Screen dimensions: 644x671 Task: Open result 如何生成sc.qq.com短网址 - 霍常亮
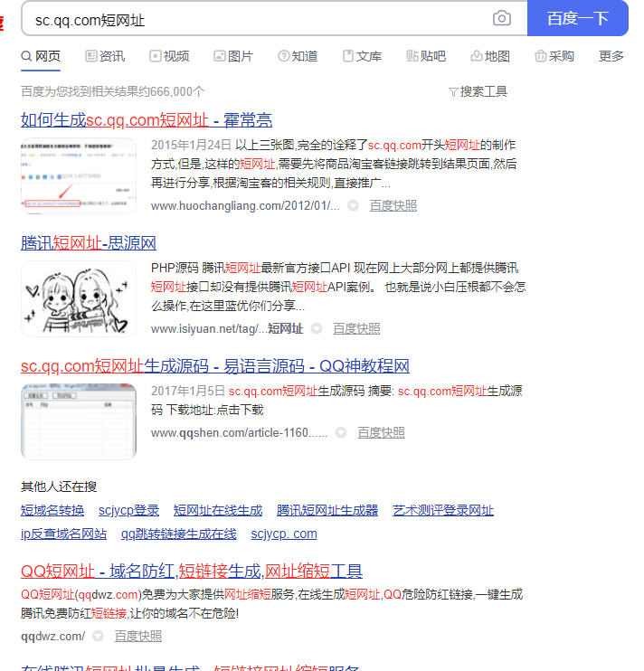click(147, 119)
